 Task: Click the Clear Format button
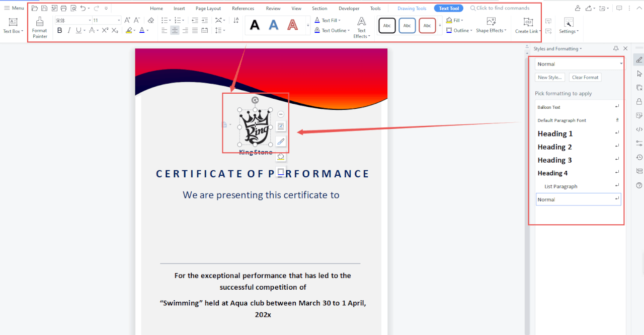click(x=585, y=78)
